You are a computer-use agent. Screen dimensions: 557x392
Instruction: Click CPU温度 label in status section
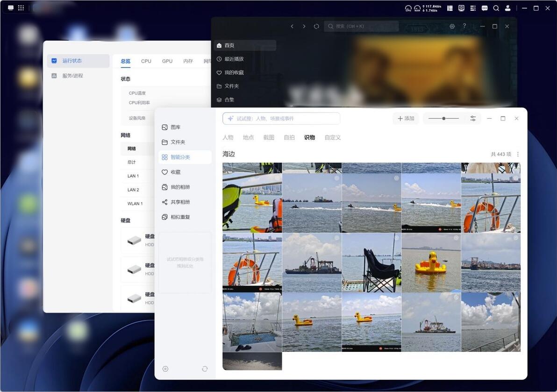click(137, 93)
